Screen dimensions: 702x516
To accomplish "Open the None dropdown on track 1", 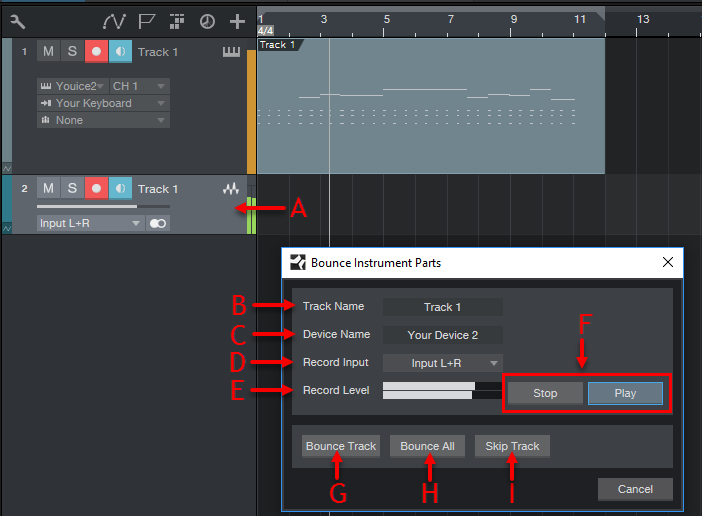I will [103, 120].
